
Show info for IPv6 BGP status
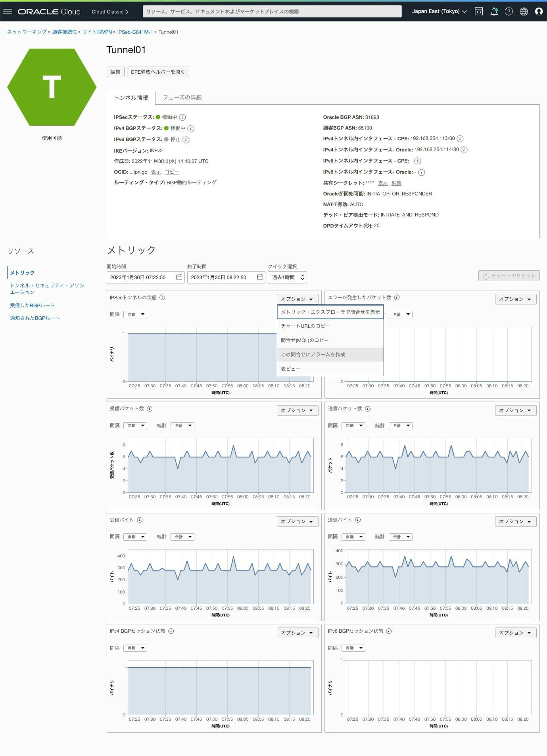[x=186, y=140]
